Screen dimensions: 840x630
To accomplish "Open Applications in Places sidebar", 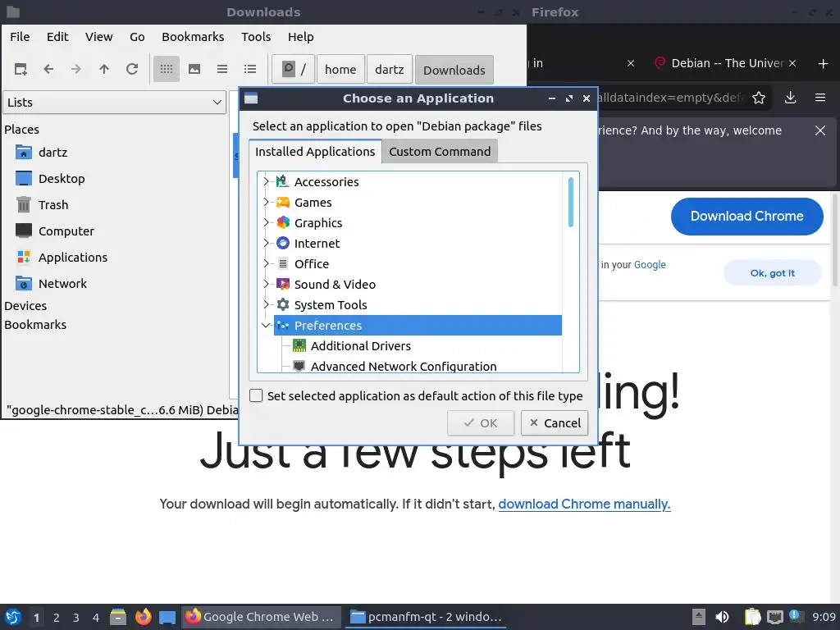I will pyautogui.click(x=73, y=258).
